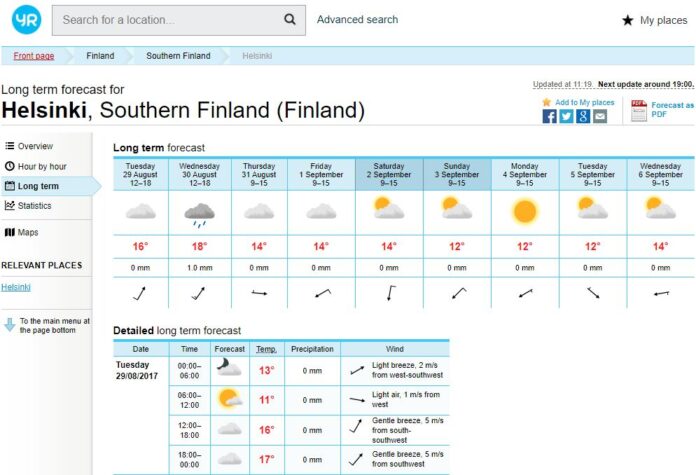This screenshot has height=475, width=696.
Task: Click the Add to My places star
Action: click(547, 102)
